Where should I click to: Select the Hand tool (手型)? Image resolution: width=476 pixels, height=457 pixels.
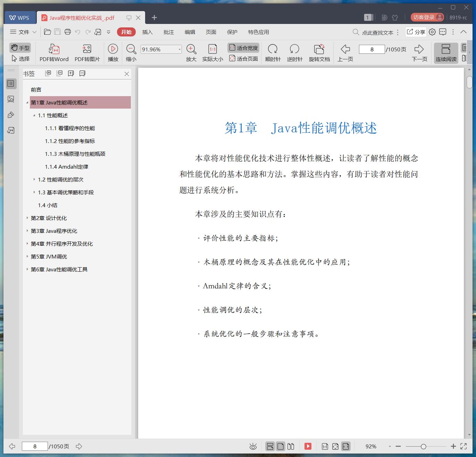(x=20, y=48)
